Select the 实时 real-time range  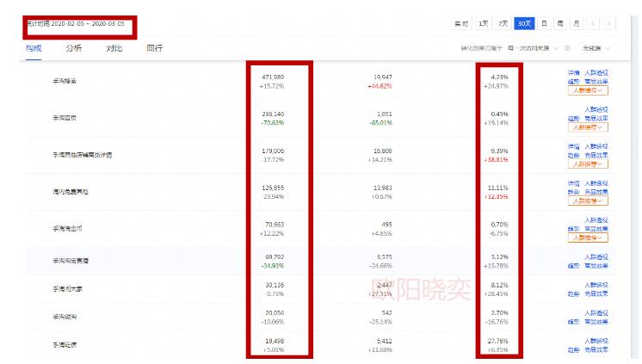pos(461,23)
